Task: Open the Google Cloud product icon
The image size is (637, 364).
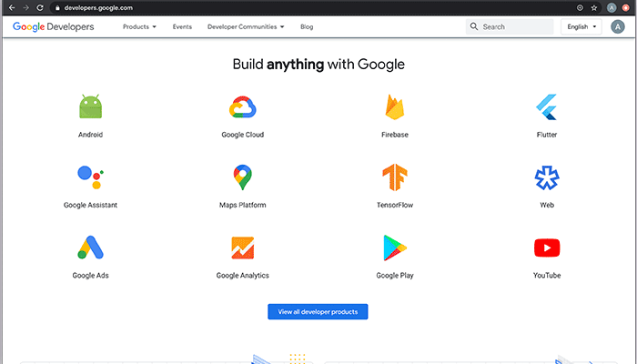Action: click(x=243, y=107)
